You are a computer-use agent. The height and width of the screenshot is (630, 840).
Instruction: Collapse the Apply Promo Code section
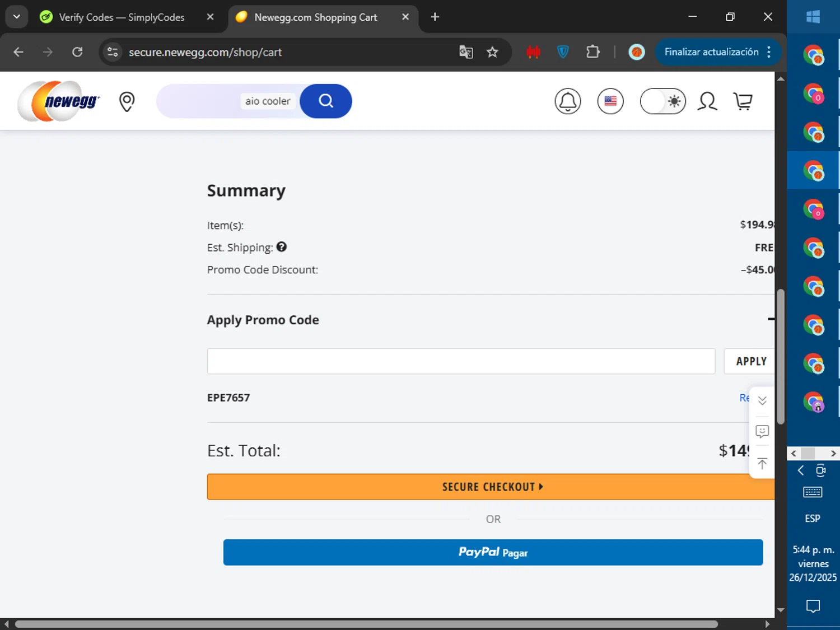click(771, 319)
